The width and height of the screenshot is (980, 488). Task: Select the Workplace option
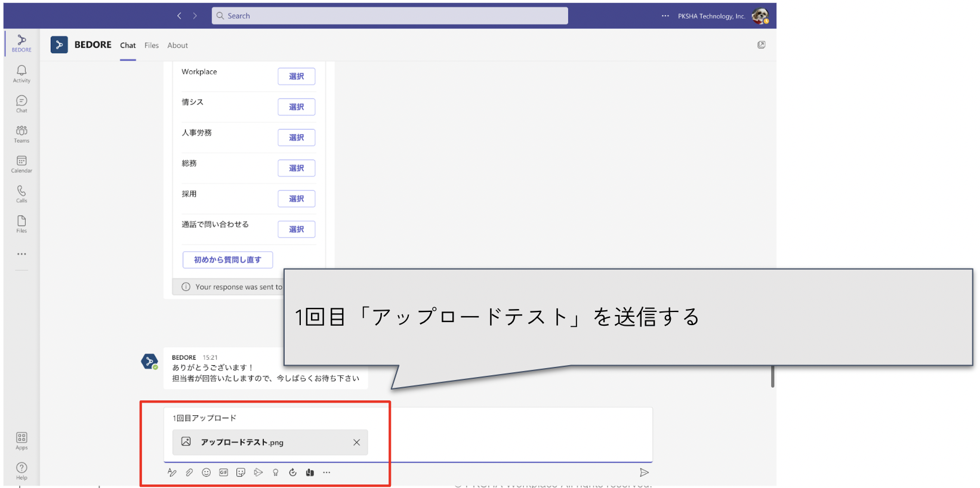point(296,76)
